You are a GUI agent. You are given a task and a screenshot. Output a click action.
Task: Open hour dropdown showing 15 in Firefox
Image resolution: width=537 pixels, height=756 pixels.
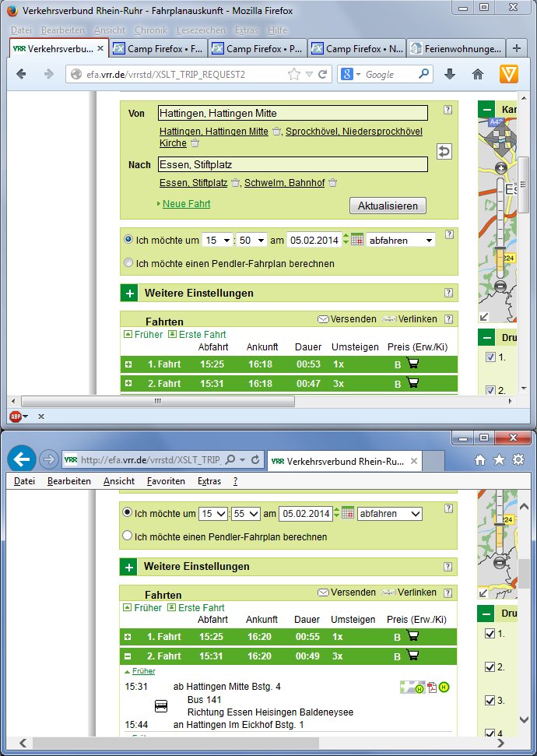point(217,240)
